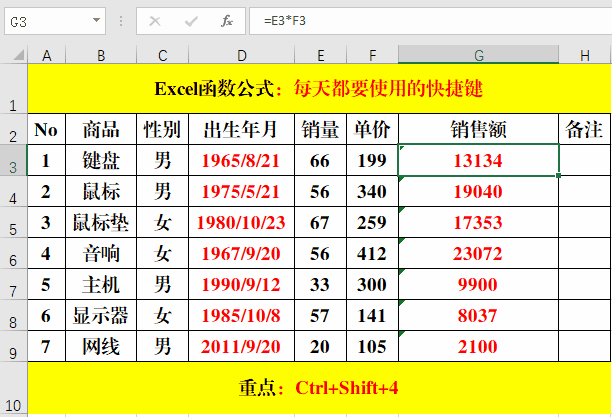Click the unit price cell 199
Viewport: 612px width, 417px height.
click(x=372, y=160)
